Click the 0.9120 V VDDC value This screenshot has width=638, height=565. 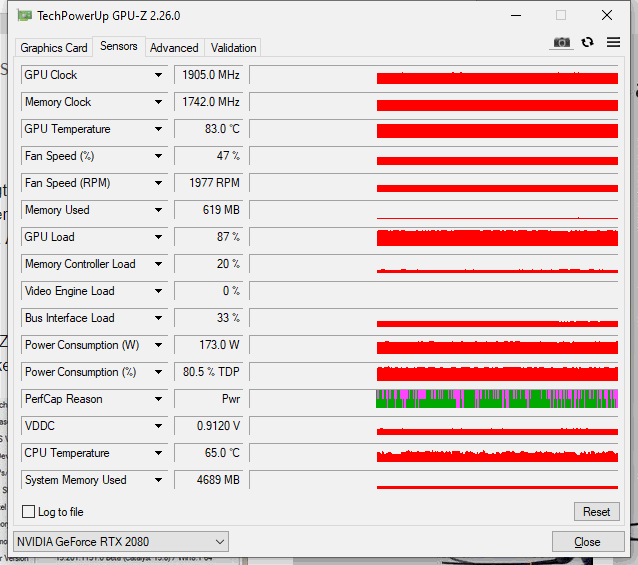click(x=209, y=426)
